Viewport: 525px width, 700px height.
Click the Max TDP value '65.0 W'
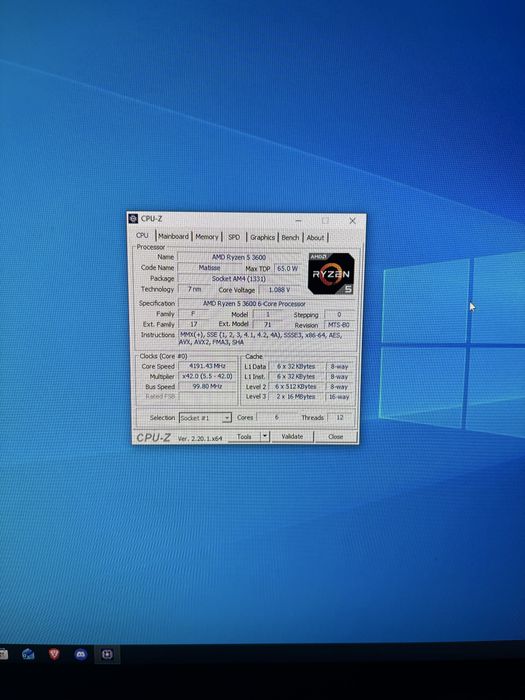click(x=287, y=269)
